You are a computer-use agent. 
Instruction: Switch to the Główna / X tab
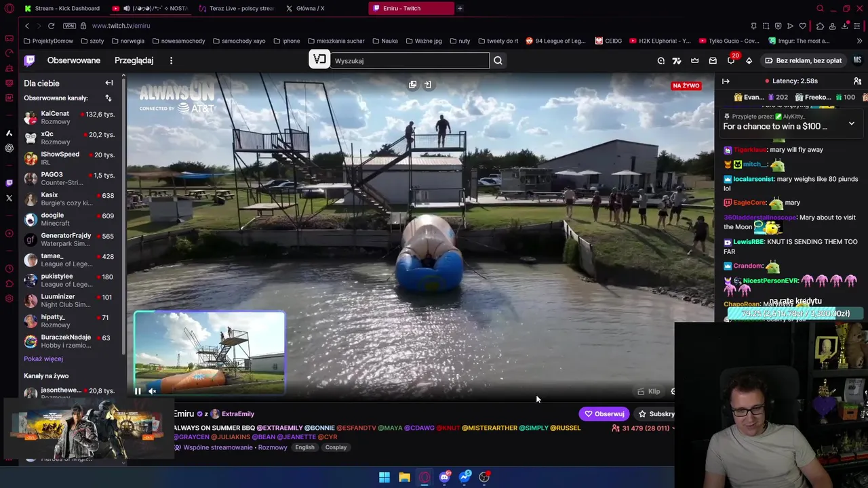pos(305,8)
